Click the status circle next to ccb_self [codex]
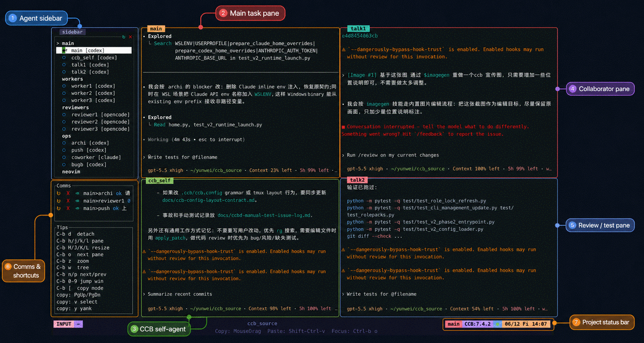This screenshot has height=343, width=644. (64, 57)
